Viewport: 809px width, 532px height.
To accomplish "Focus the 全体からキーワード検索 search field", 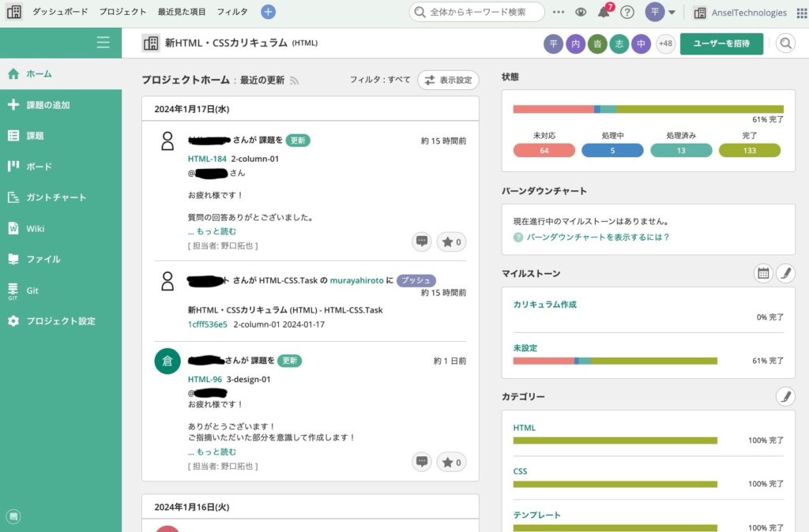I will [476, 12].
